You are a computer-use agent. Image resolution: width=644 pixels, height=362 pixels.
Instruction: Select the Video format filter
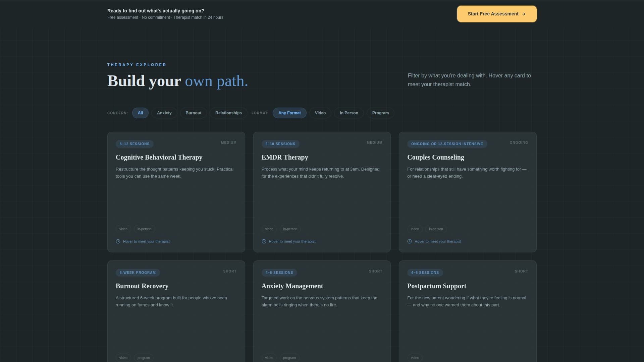tap(320, 113)
